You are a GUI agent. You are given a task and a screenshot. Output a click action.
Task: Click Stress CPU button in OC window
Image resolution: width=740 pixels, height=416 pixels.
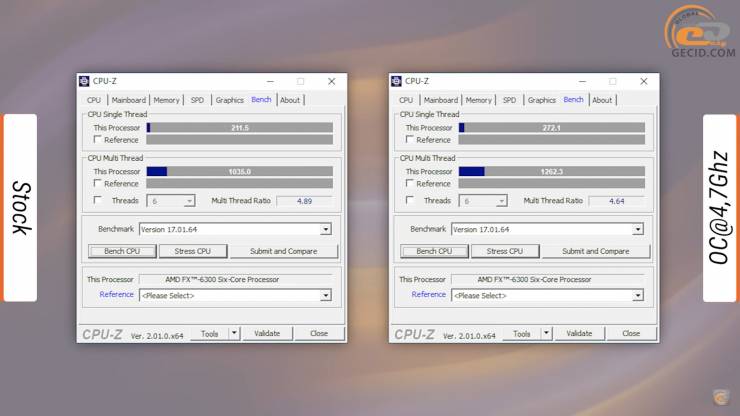click(505, 251)
